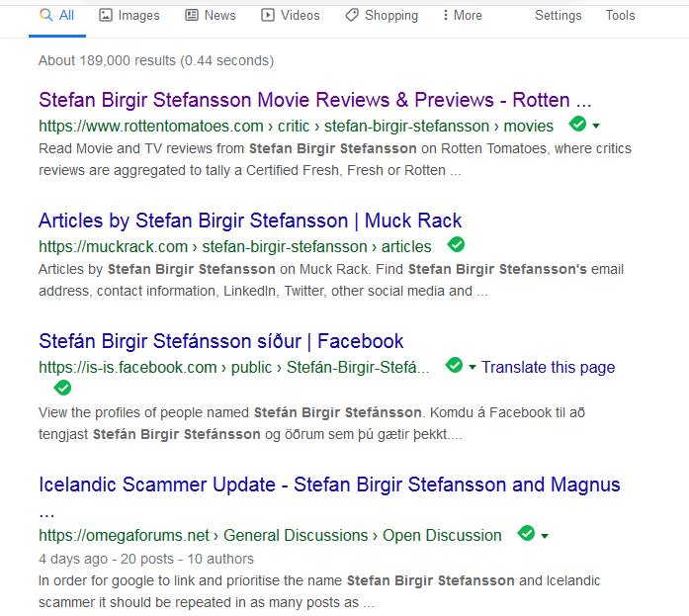Click the price tag Shopping icon
This screenshot has width=689, height=616.
(x=352, y=15)
